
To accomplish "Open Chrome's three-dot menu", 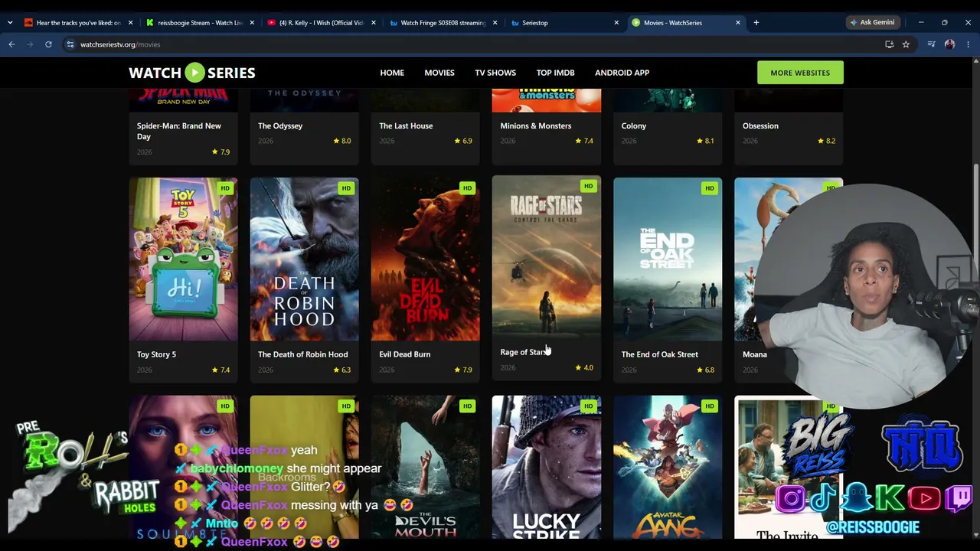I will click(968, 44).
